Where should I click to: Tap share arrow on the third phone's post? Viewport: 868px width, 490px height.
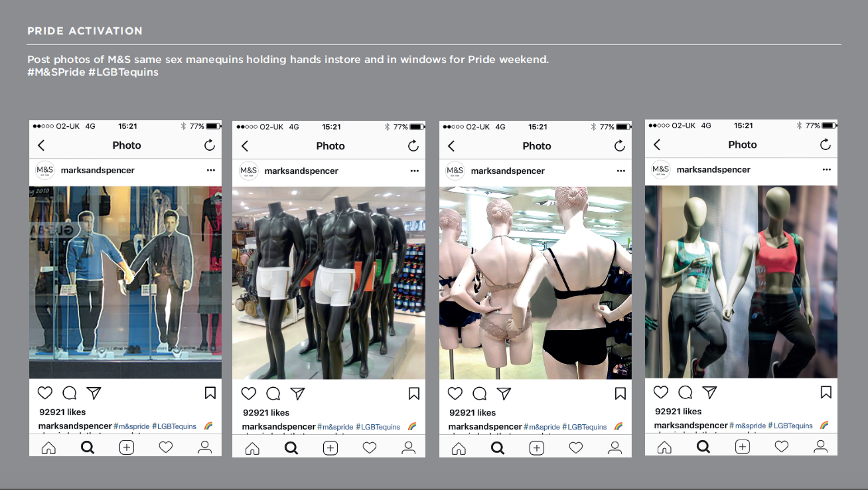coord(504,394)
